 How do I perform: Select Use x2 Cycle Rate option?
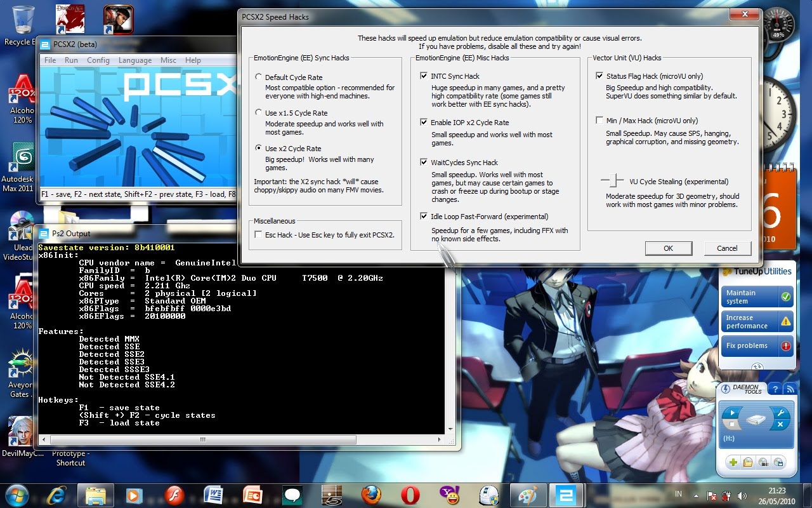coord(258,148)
